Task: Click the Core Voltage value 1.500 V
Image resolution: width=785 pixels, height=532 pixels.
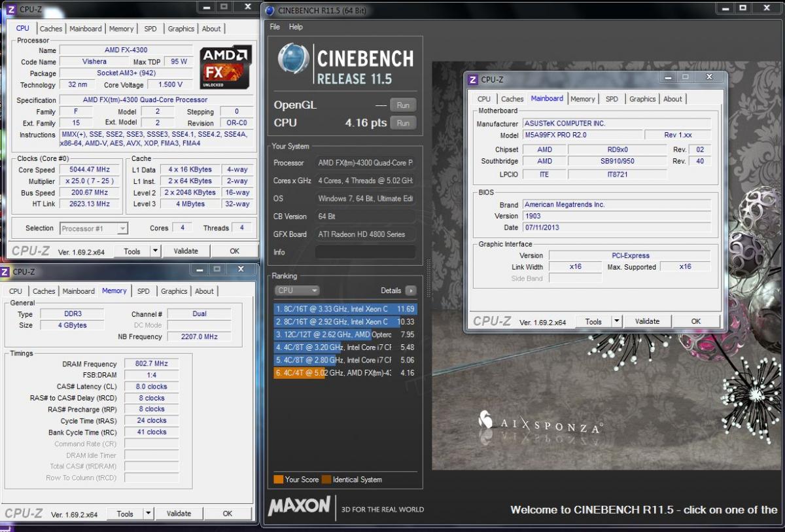Action: point(170,84)
